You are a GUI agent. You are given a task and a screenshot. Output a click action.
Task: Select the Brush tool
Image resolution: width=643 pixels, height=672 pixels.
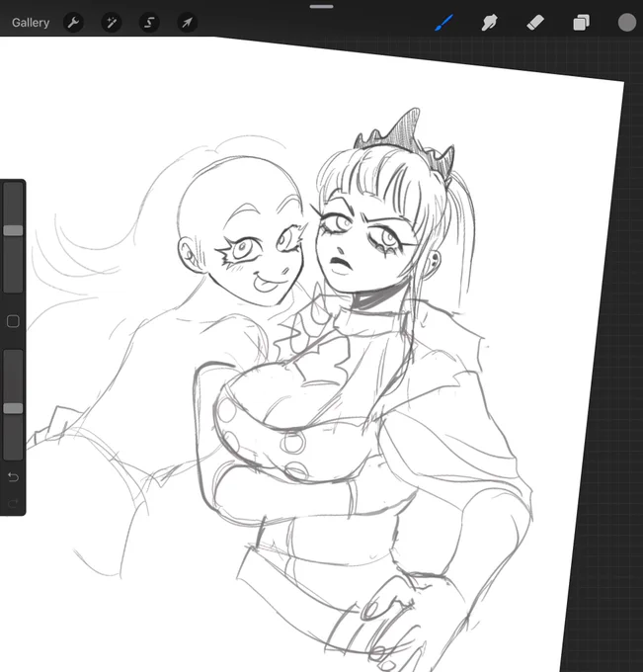[443, 23]
